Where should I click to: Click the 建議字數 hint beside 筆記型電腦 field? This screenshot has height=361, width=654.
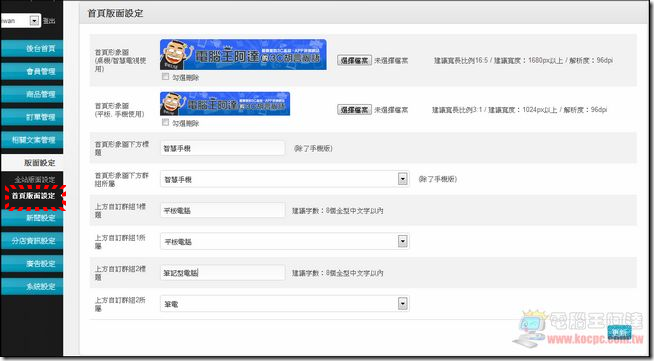pos(337,273)
